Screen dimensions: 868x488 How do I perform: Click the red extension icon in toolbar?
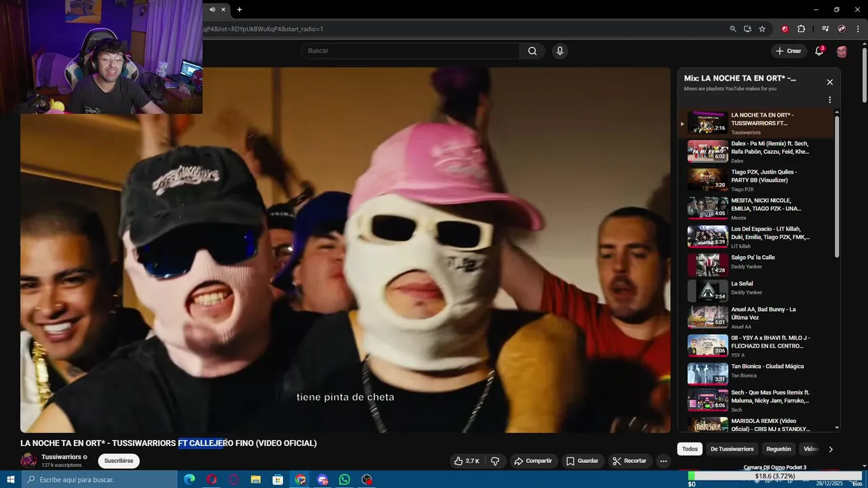[x=785, y=29]
